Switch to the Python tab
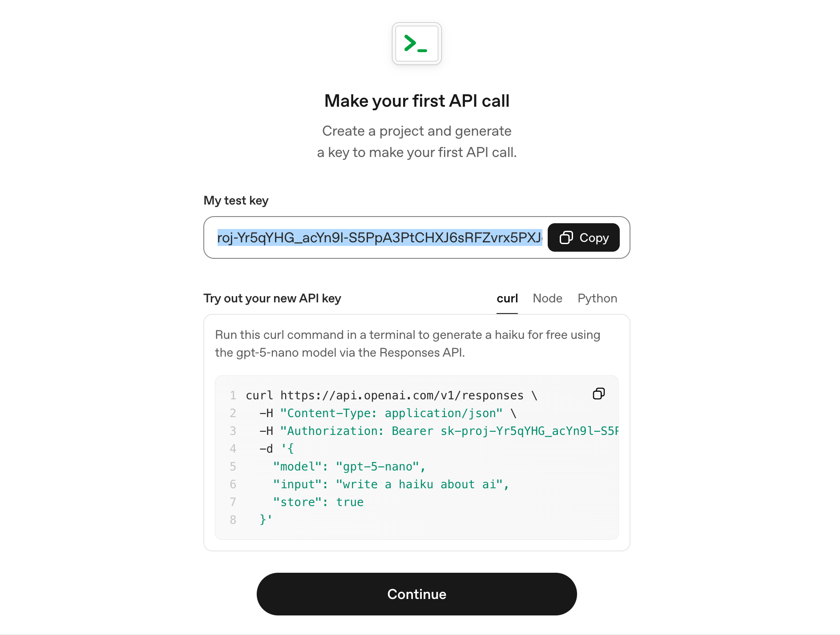 [597, 298]
